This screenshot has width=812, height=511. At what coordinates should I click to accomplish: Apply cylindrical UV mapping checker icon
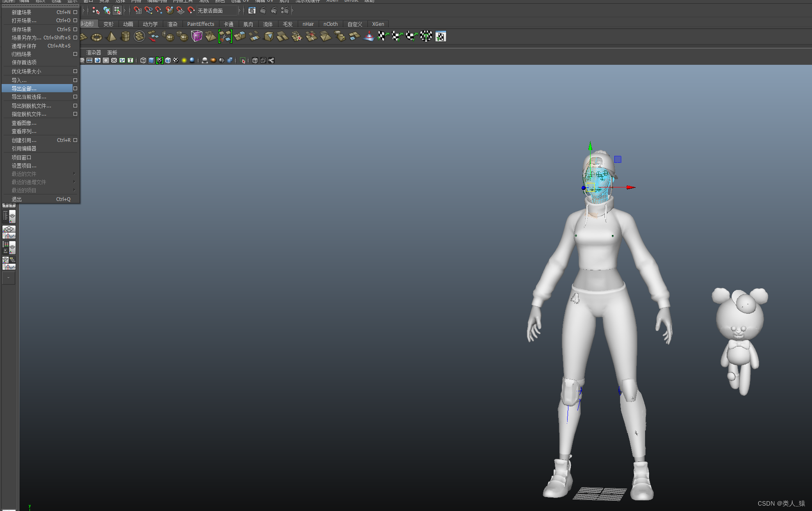click(397, 37)
